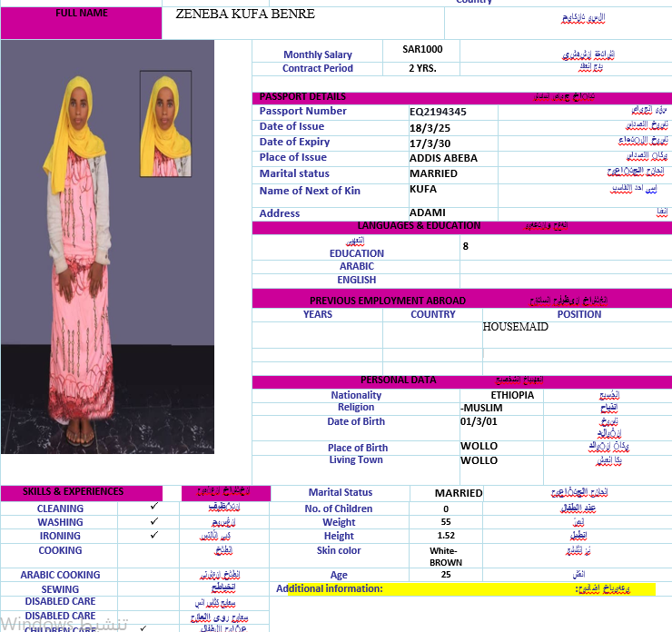The height and width of the screenshot is (632, 672).
Task: Click the IRONING checkmark
Action: point(154,535)
